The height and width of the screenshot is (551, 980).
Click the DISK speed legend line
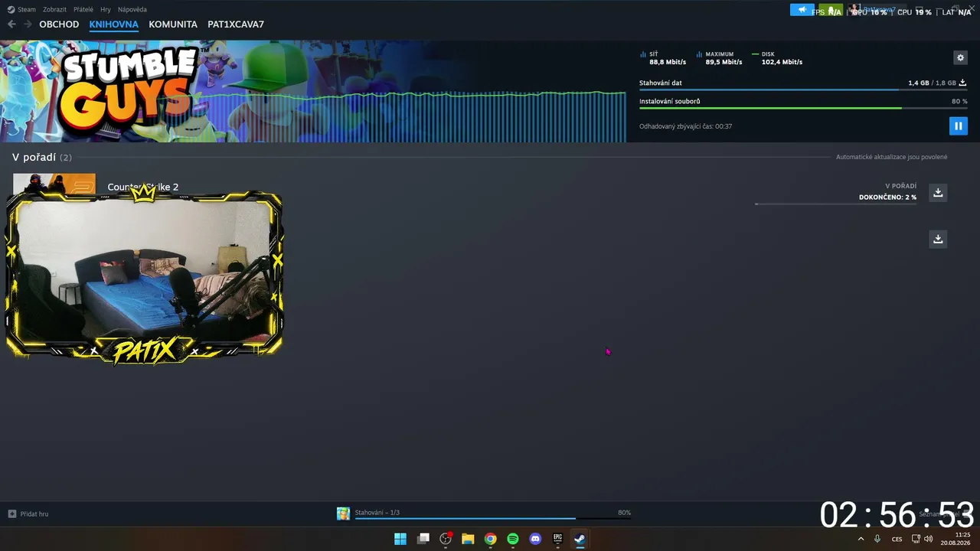tap(756, 54)
